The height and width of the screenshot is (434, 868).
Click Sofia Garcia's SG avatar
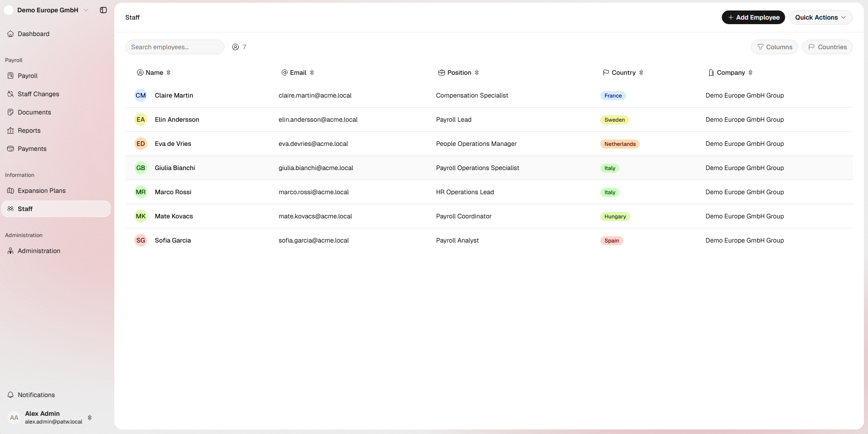141,240
